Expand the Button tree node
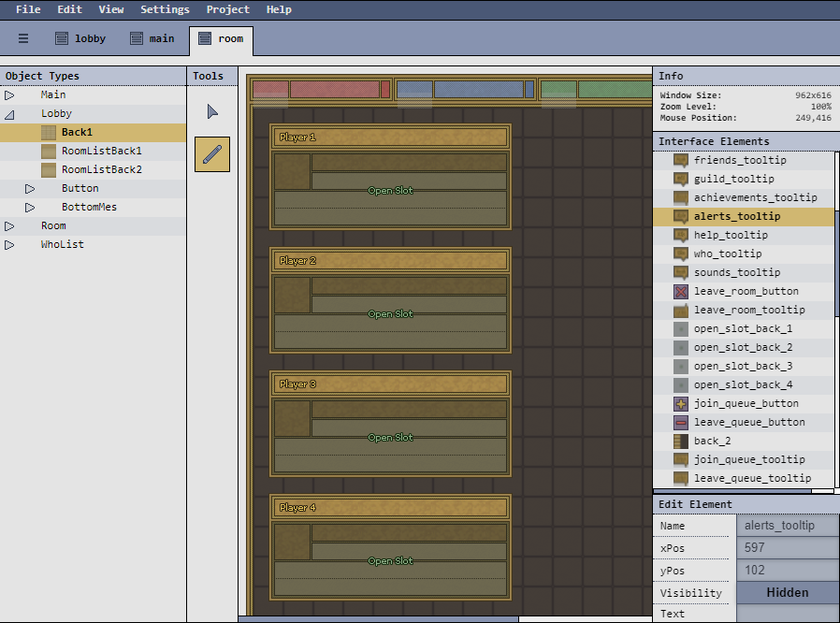This screenshot has width=840, height=623. 30,189
